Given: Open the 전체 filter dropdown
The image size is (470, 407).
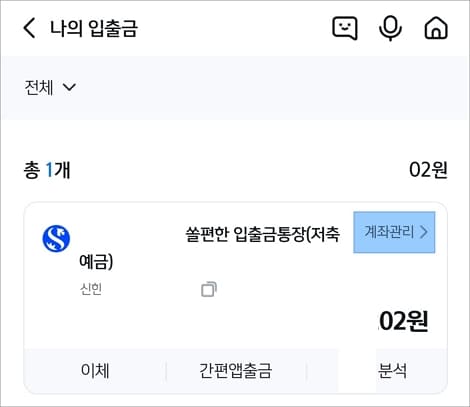Looking at the screenshot, I should coord(50,87).
